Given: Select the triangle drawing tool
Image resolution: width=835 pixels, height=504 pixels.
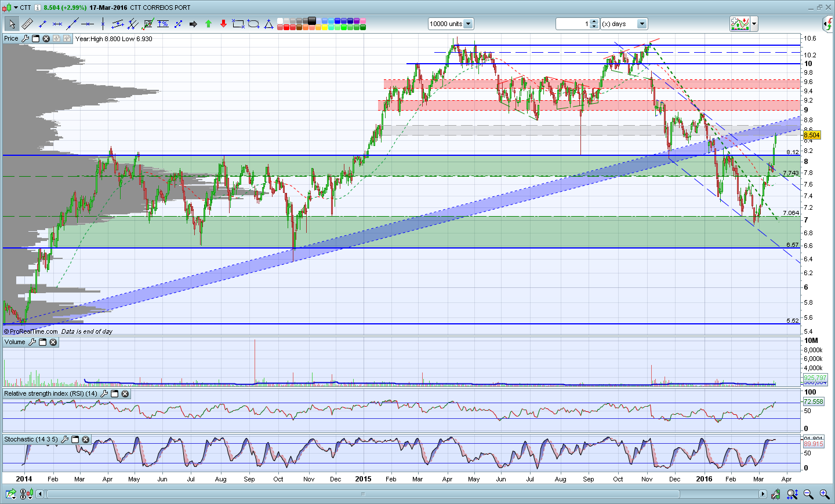Looking at the screenshot, I should click(x=268, y=24).
